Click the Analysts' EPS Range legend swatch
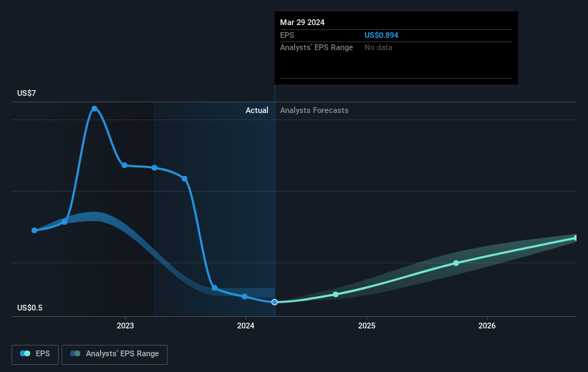This screenshot has height=372, width=588. [75, 353]
